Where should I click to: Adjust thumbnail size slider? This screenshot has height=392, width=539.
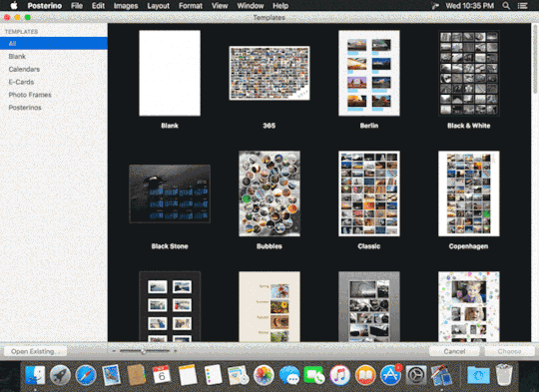(145, 351)
